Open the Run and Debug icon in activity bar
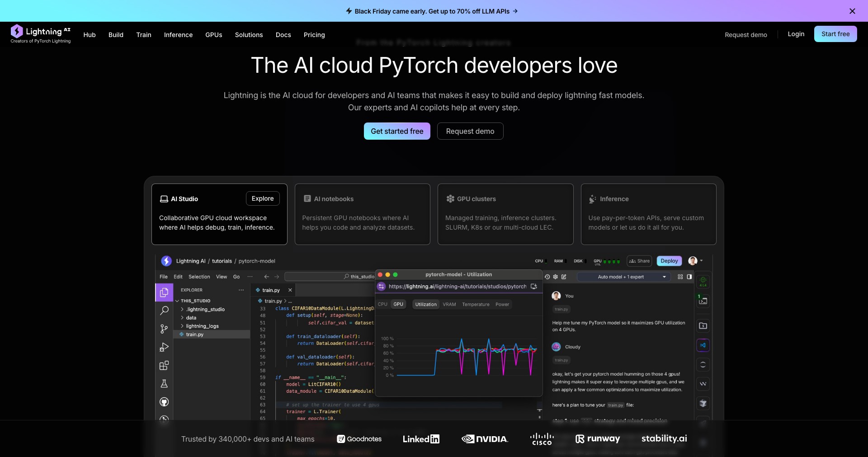This screenshot has width=868, height=457. coord(164,347)
